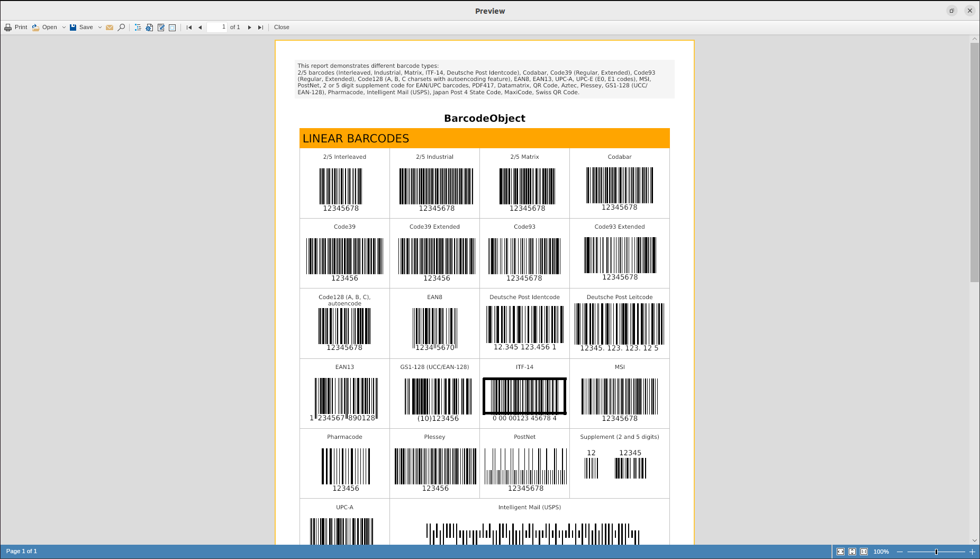Print the barcode report
This screenshot has width=980, height=559.
[16, 27]
